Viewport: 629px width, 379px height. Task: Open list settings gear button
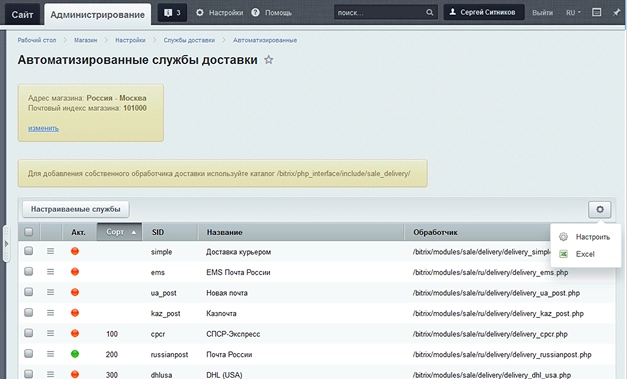point(600,209)
